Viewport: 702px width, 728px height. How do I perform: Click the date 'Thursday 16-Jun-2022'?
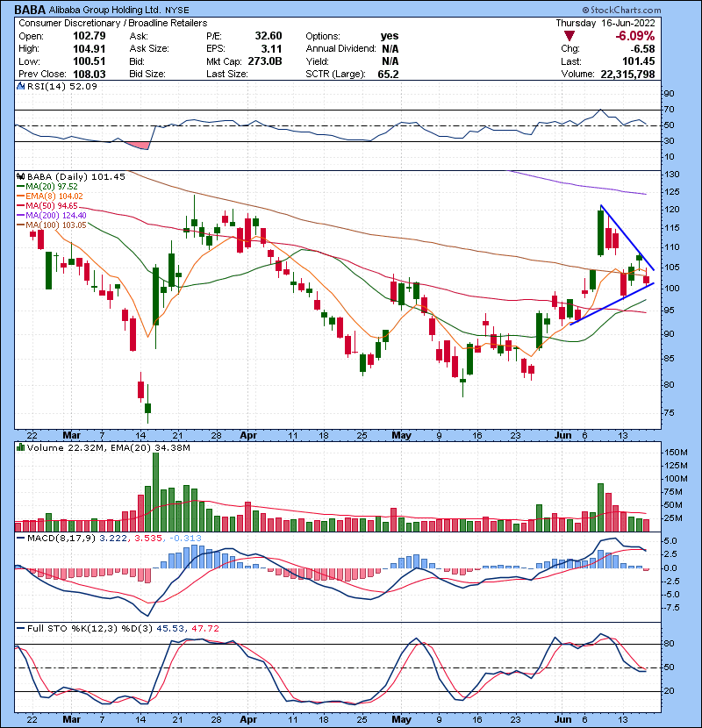(x=605, y=23)
